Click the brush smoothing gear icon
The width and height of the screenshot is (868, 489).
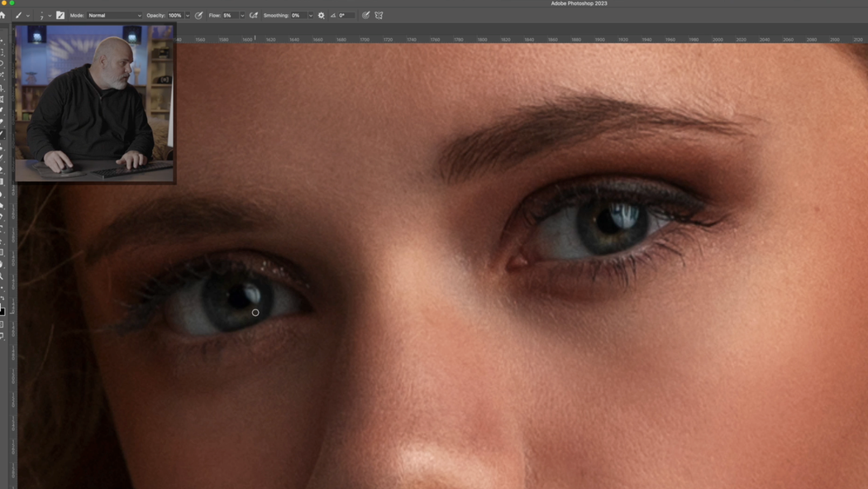coord(321,15)
